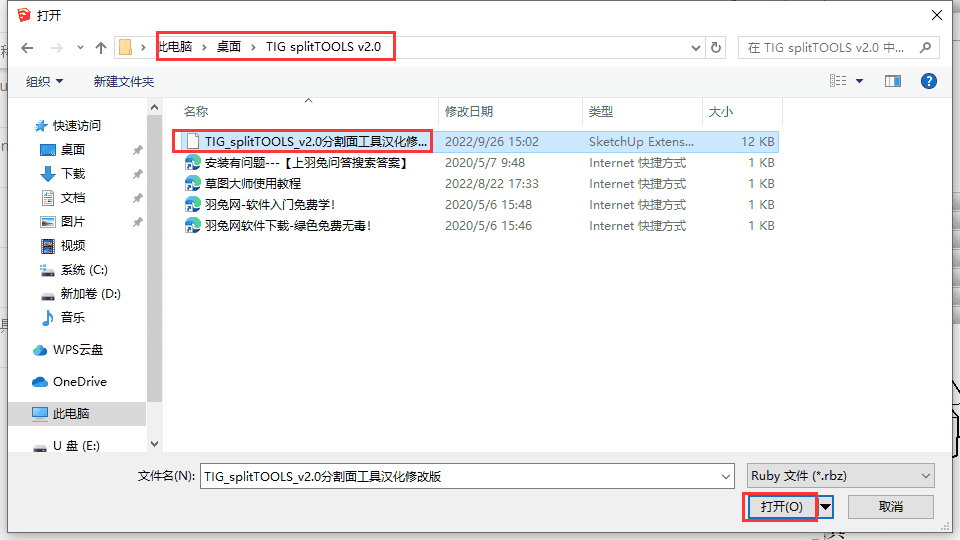Close the 打开 dialog
The image size is (960, 540).
[937, 15]
